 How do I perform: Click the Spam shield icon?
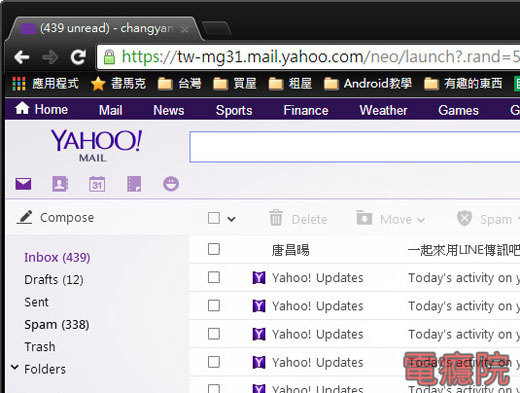pyautogui.click(x=464, y=218)
